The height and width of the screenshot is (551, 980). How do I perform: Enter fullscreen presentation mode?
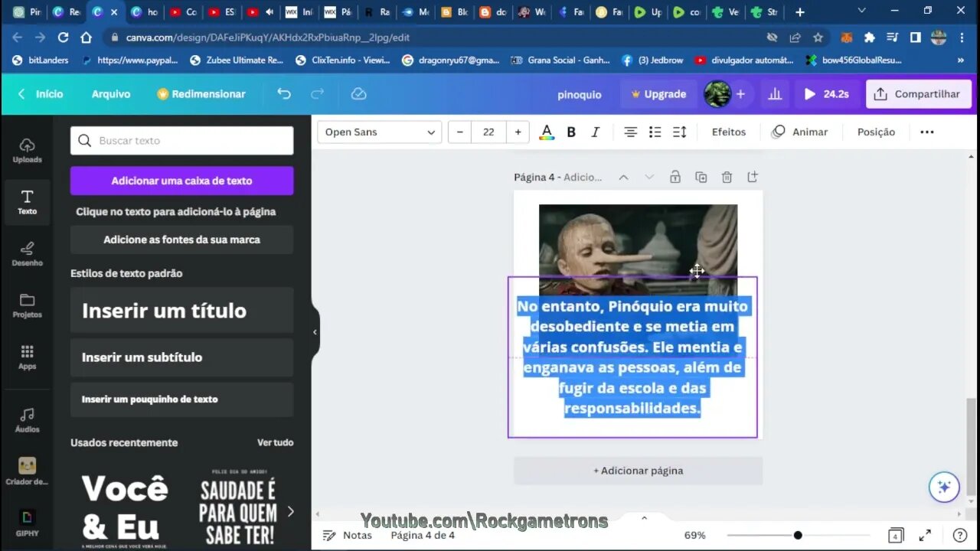click(x=925, y=536)
